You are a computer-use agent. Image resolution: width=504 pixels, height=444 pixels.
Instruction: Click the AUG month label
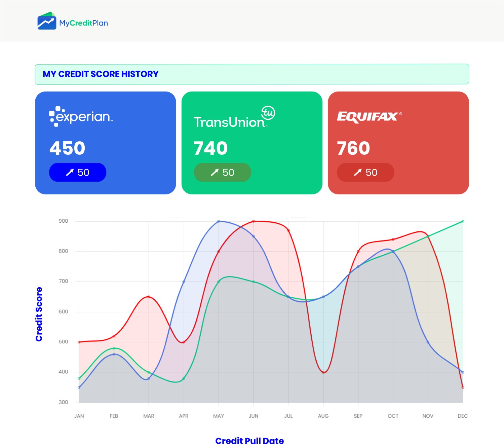323,416
